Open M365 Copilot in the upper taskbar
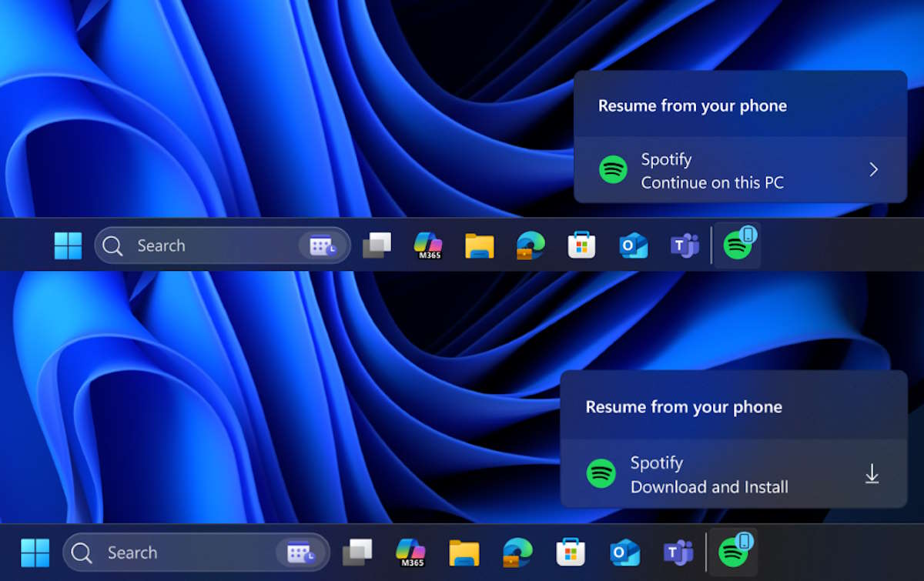 (428, 245)
